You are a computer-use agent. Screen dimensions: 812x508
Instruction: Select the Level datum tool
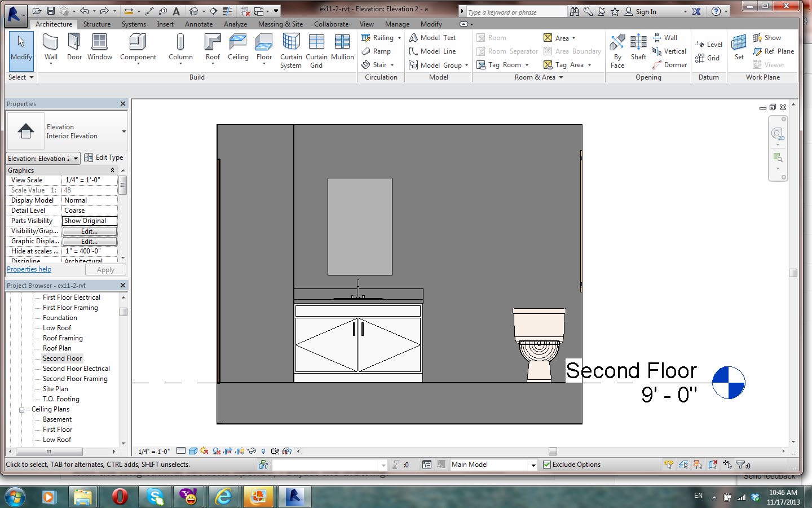709,45
